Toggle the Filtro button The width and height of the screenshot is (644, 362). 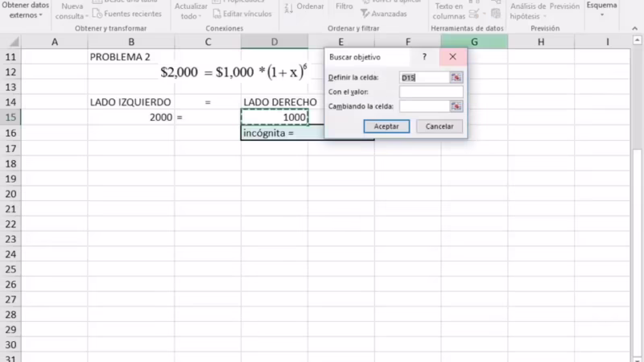(x=345, y=6)
